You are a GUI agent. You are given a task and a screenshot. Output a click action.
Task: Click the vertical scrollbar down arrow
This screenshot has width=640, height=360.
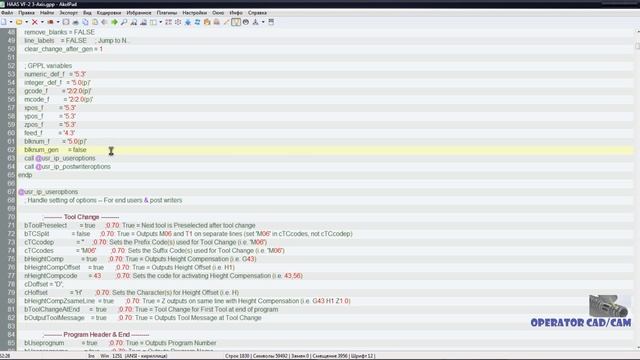637,347
